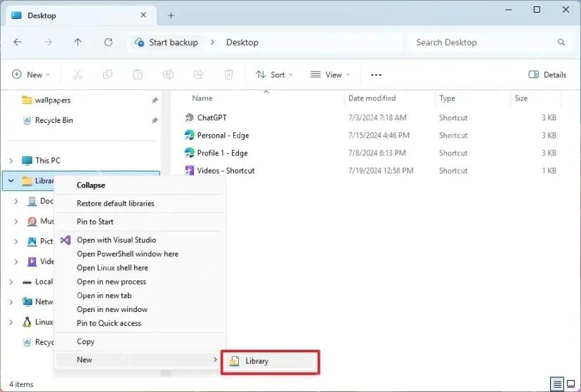
Task: Expand the Pictures library chevron
Action: [16, 242]
